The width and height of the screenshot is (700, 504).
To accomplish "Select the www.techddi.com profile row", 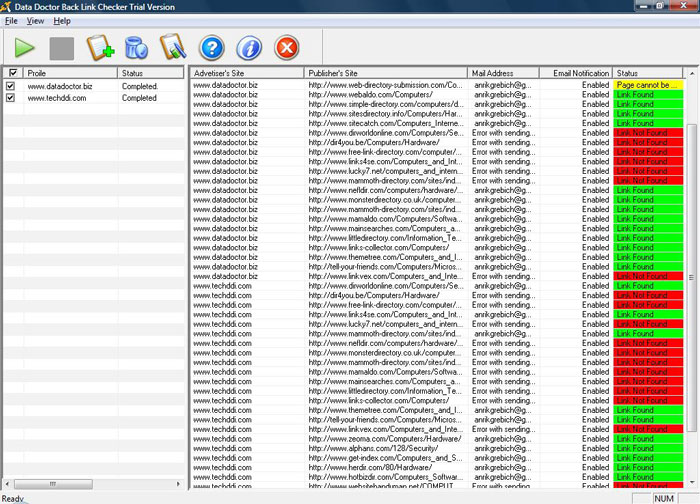I will 93,97.
